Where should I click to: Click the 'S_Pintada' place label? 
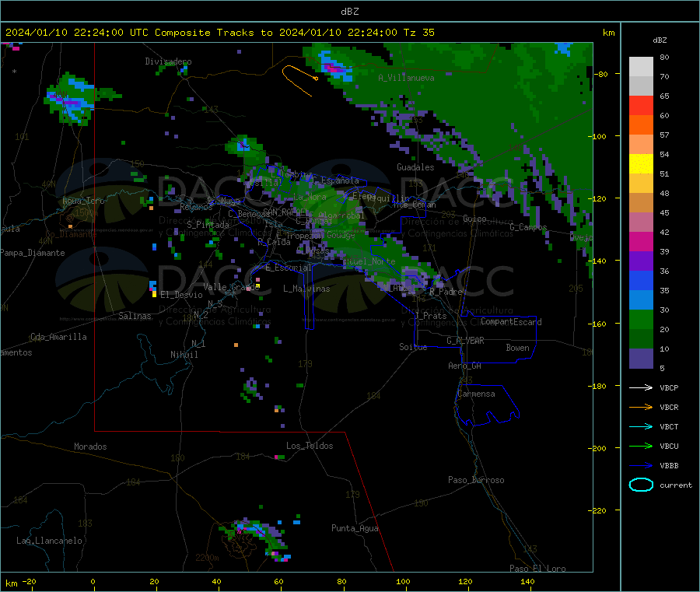208,225
